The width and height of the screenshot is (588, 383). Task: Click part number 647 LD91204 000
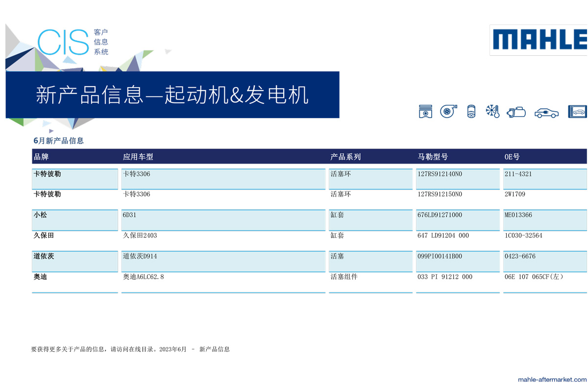click(443, 236)
